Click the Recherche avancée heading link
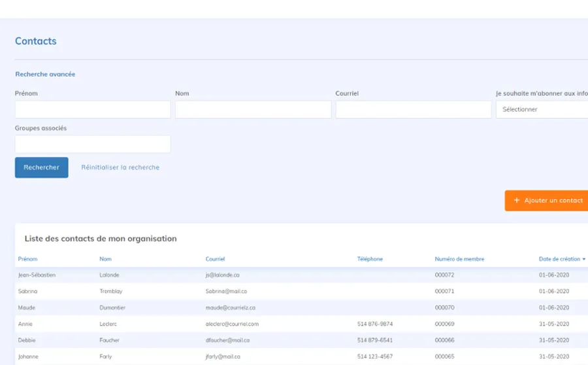Viewport: 588px width, 365px height. point(45,75)
